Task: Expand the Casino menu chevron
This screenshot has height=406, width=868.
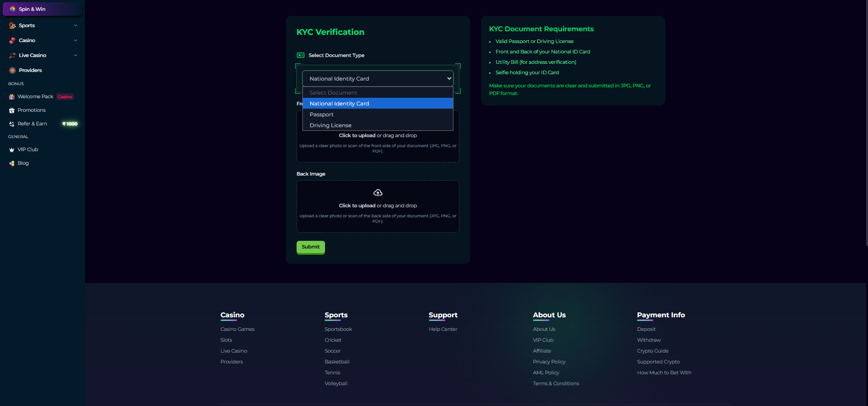Action: [x=75, y=41]
